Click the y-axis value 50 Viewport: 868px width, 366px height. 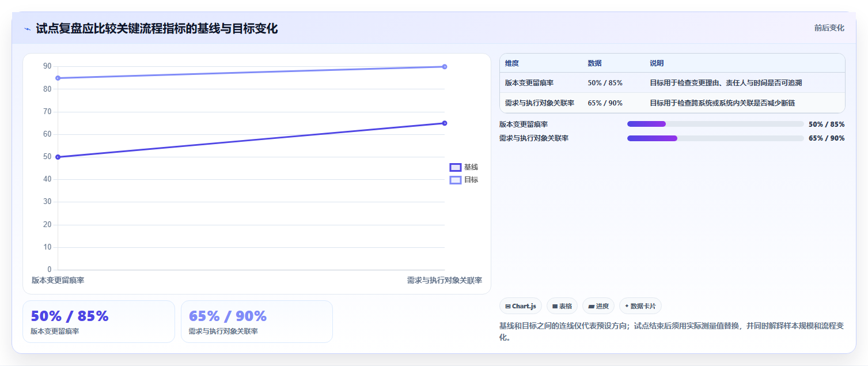click(47, 157)
